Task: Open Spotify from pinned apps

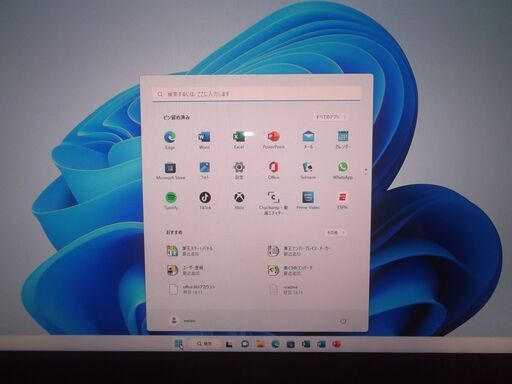Action: [x=171, y=198]
